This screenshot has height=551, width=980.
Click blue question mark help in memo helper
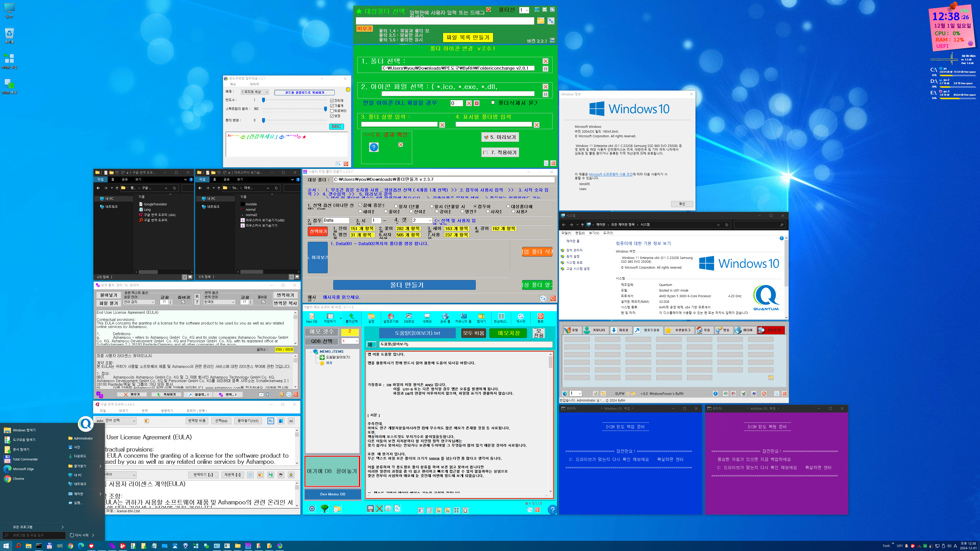tap(552, 510)
